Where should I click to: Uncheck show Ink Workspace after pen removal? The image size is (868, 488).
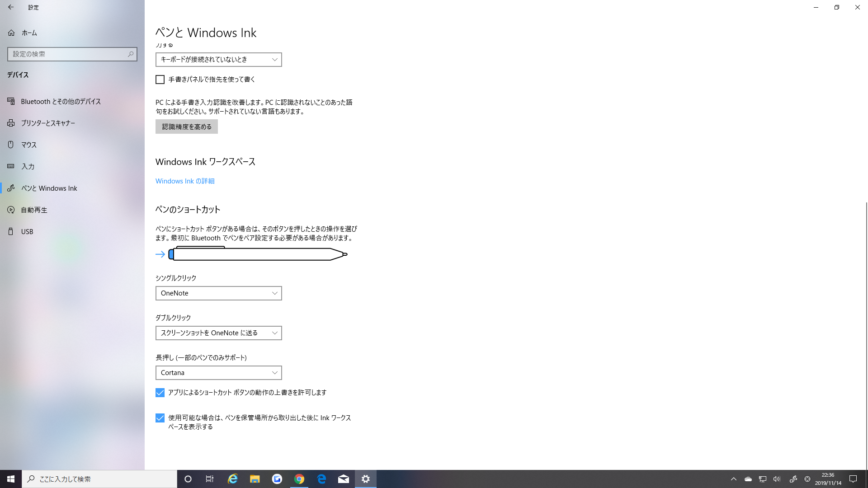(160, 418)
